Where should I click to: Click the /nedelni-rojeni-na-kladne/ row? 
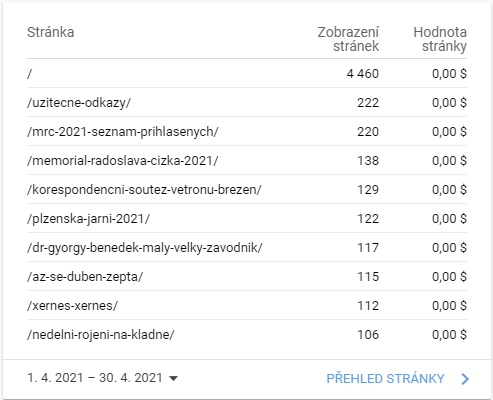click(x=247, y=334)
